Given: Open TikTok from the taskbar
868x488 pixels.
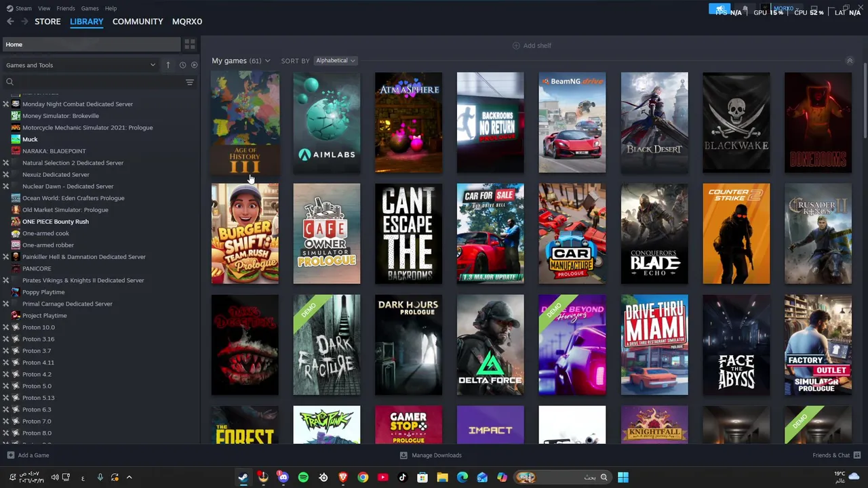Looking at the screenshot, I should (x=402, y=477).
